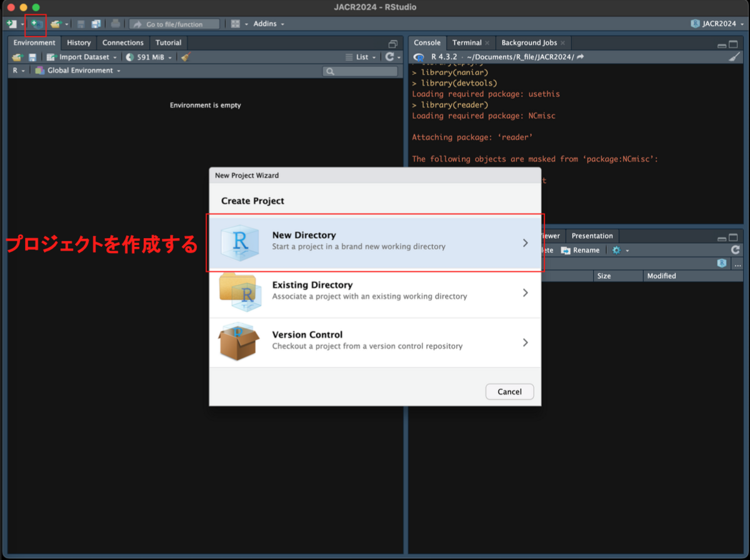Sort Files by the Size column header
Screen dimensions: 750x560
(x=617, y=276)
